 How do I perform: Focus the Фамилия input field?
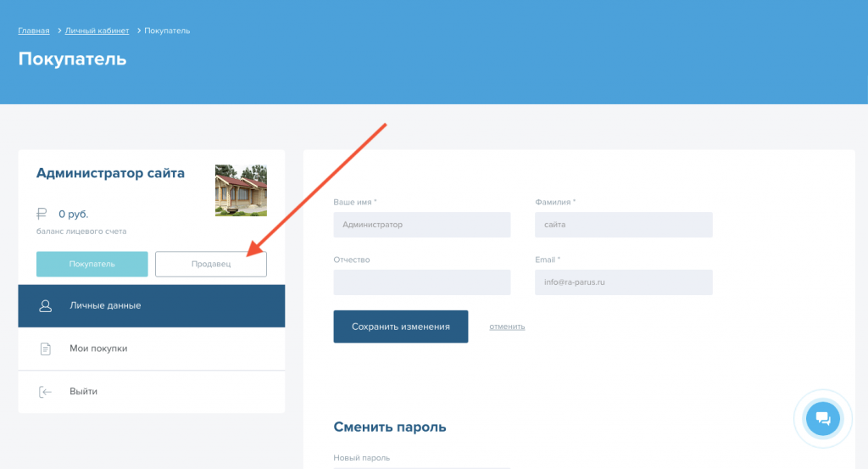pyautogui.click(x=623, y=225)
